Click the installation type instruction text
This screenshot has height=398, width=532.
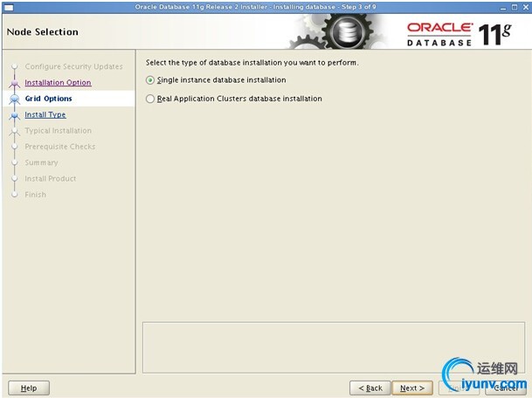point(252,63)
